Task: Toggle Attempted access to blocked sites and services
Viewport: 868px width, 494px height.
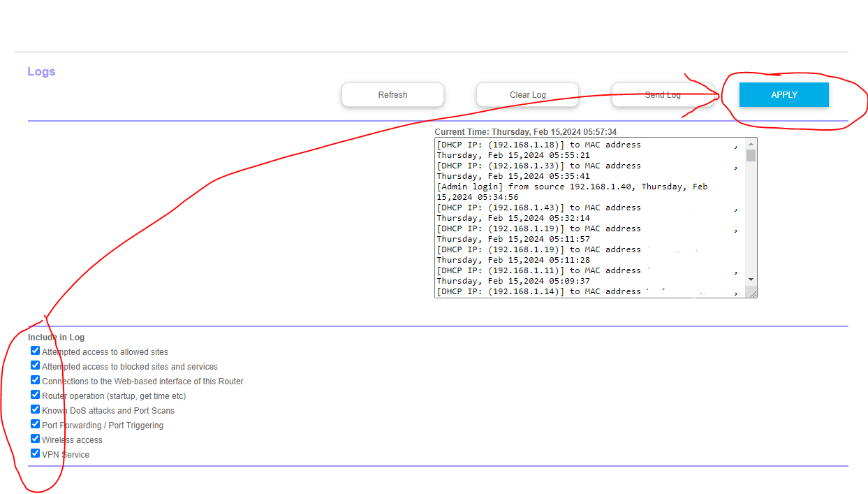Action: tap(36, 365)
